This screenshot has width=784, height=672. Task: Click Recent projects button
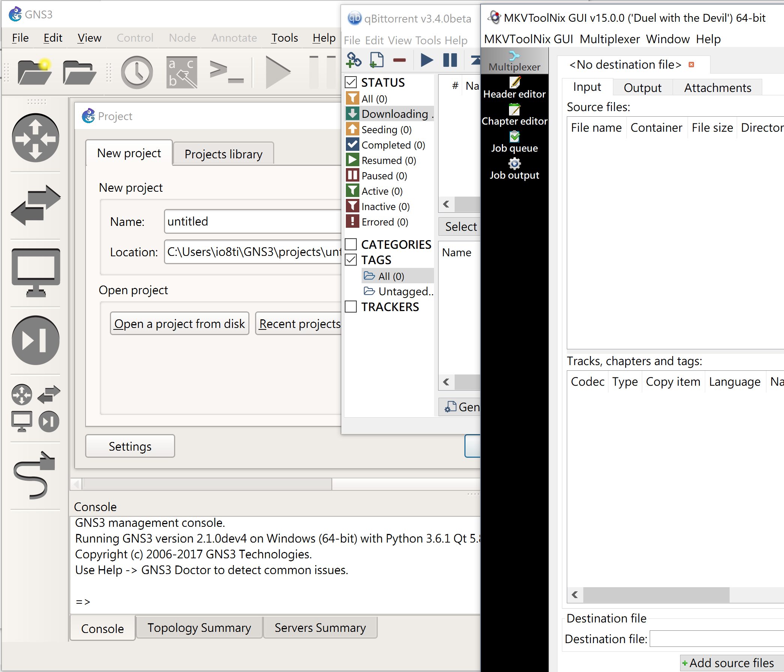(299, 323)
